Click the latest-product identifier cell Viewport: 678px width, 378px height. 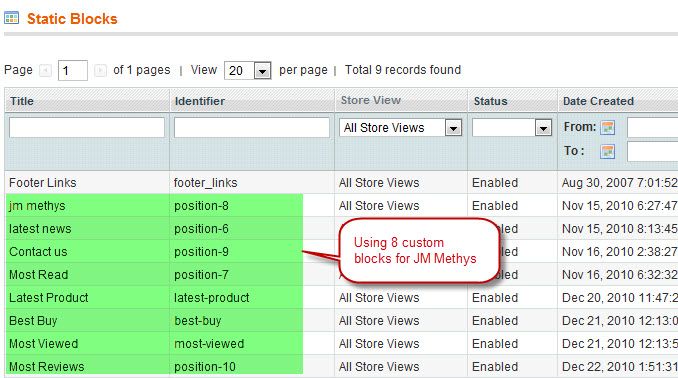pos(252,297)
